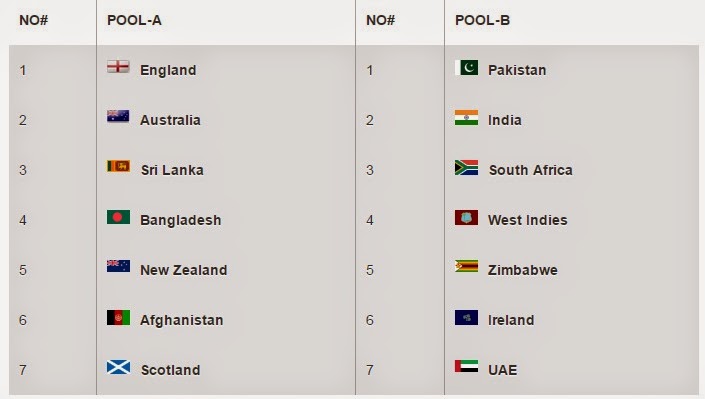Click the India flag icon

pyautogui.click(x=466, y=117)
